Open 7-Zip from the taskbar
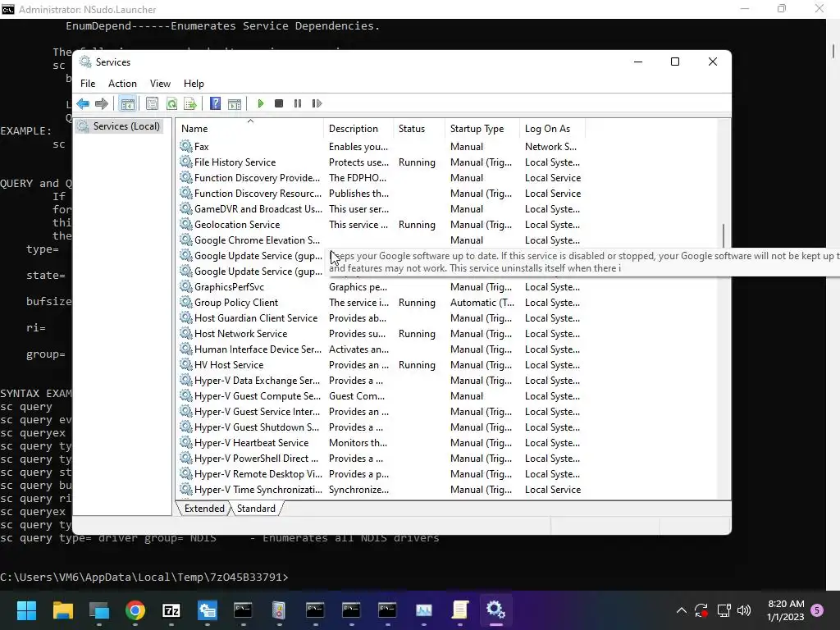Viewport: 840px width, 630px height. pos(171,610)
